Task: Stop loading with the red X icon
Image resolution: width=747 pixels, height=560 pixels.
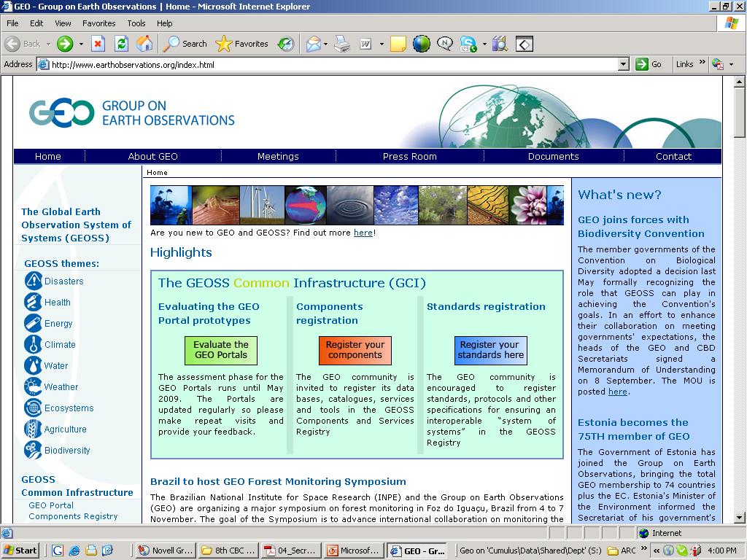Action: (98, 44)
